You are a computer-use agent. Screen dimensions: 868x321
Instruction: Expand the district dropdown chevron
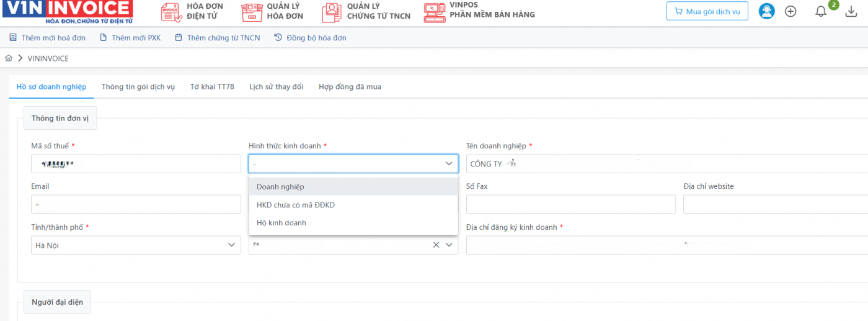click(x=449, y=245)
